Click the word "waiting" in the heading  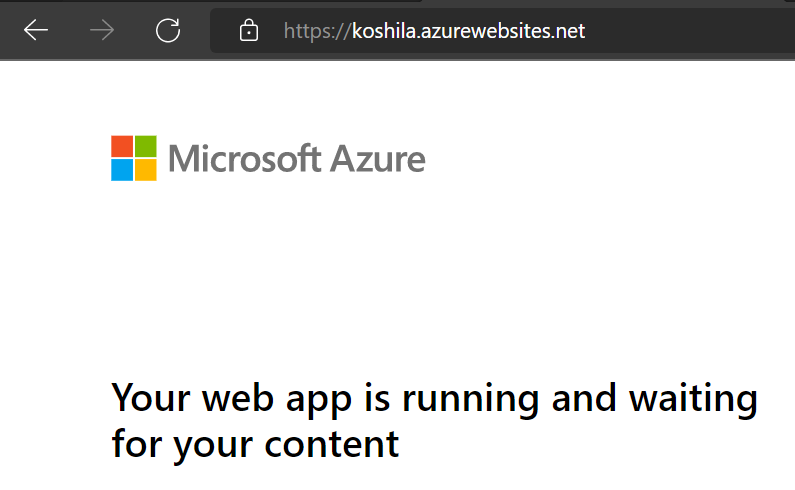693,400
